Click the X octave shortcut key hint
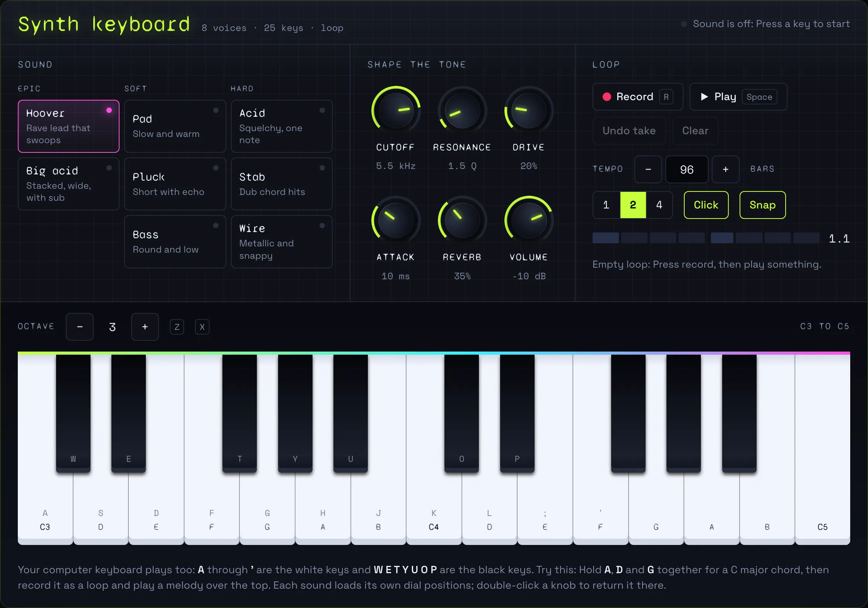Viewport: 868px width, 608px height. coord(202,327)
